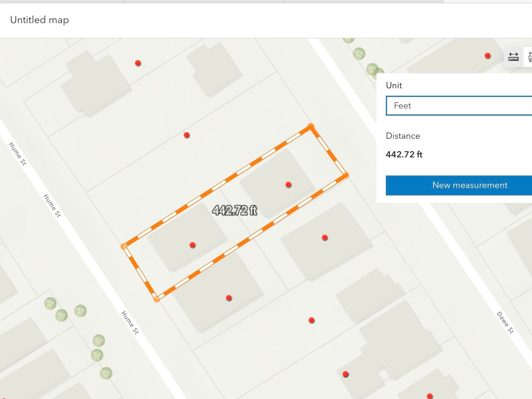Click the Dawe St street label
532x399 pixels.
click(505, 323)
